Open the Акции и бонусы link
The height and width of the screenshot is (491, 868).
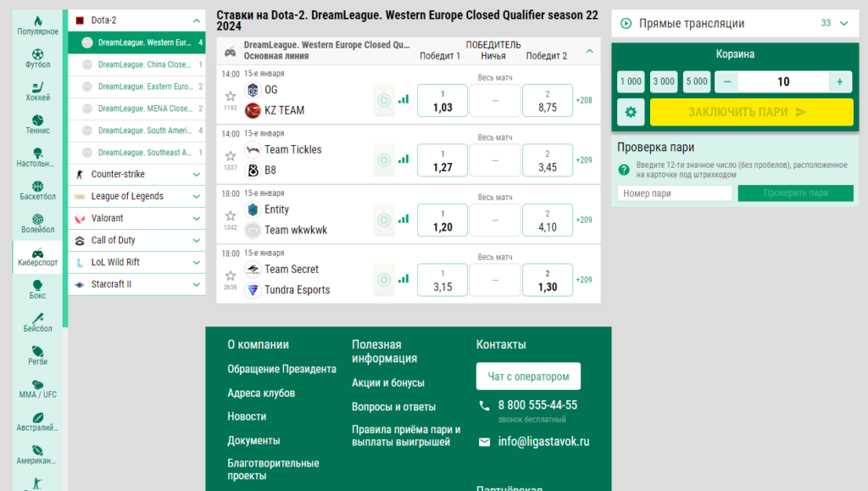pyautogui.click(x=388, y=383)
